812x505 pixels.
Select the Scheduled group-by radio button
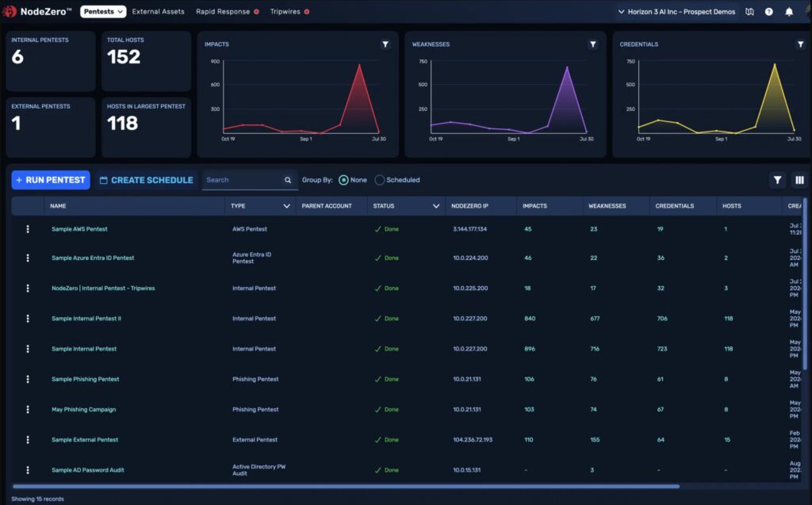pos(380,180)
